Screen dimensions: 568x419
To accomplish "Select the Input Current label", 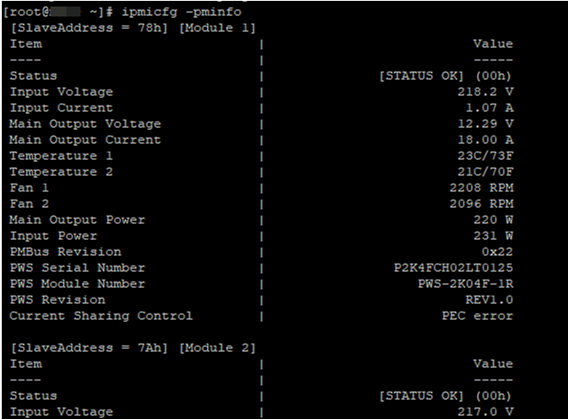I will pyautogui.click(x=61, y=108).
